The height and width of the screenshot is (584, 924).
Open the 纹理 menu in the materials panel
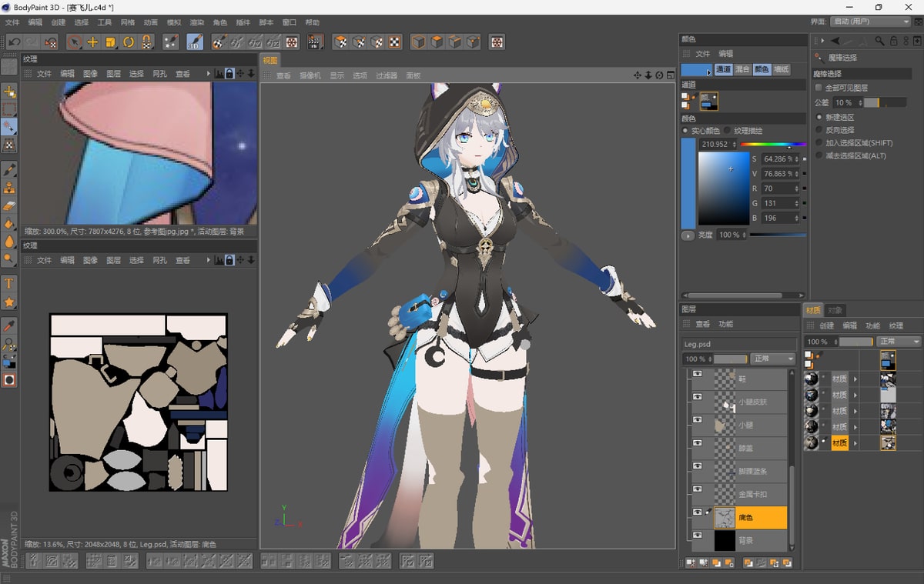pyautogui.click(x=896, y=325)
